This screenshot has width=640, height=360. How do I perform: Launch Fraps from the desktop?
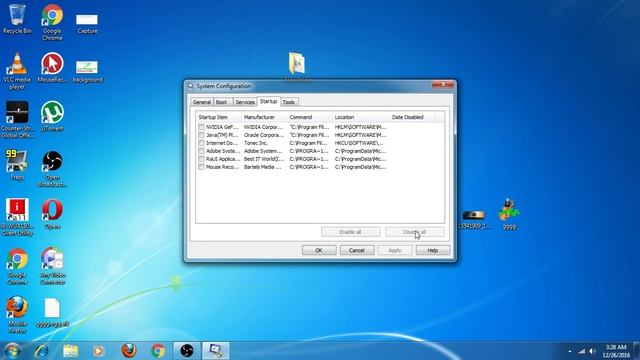pos(17,165)
